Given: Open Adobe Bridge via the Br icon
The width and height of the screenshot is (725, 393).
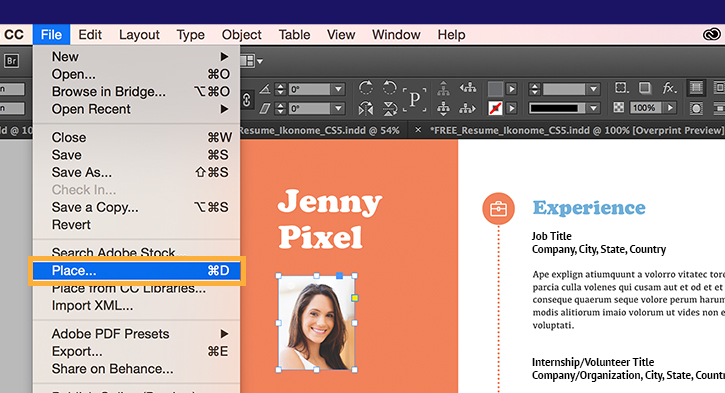Looking at the screenshot, I should tap(12, 61).
